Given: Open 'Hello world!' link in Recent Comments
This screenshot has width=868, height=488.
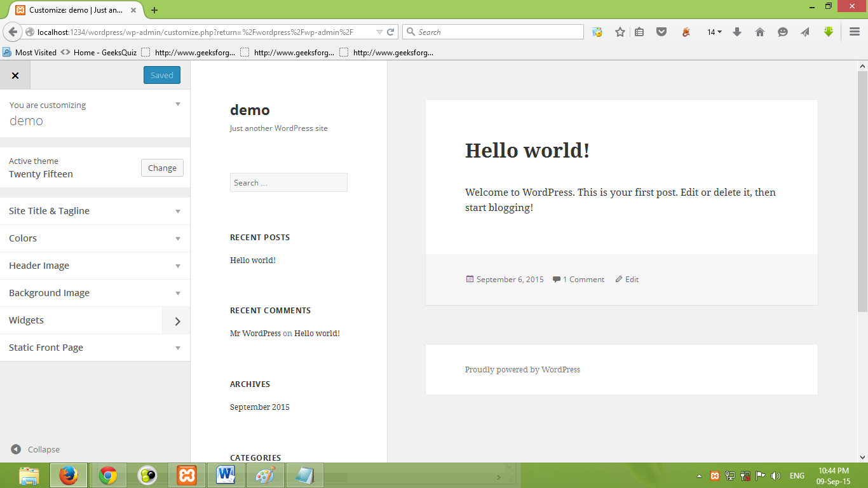Looking at the screenshot, I should click(317, 333).
